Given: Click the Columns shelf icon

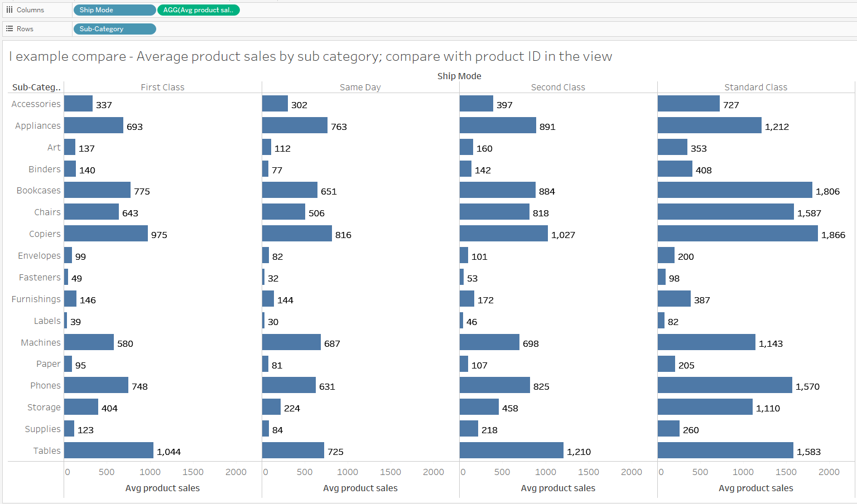Looking at the screenshot, I should point(9,10).
